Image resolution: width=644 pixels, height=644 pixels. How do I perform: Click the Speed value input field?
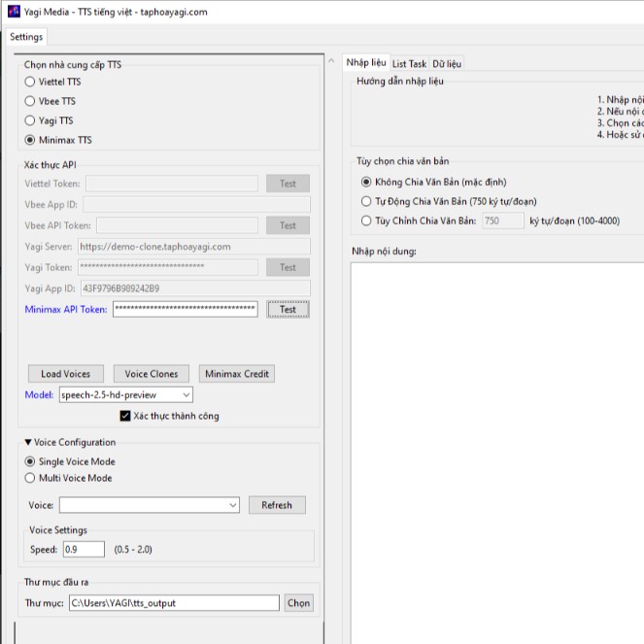point(83,550)
